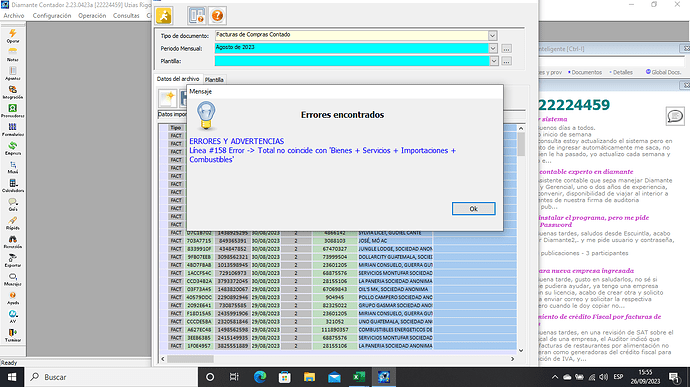Click the horizontal scrollbar thumb
This screenshot has height=387, width=690.
190,359
